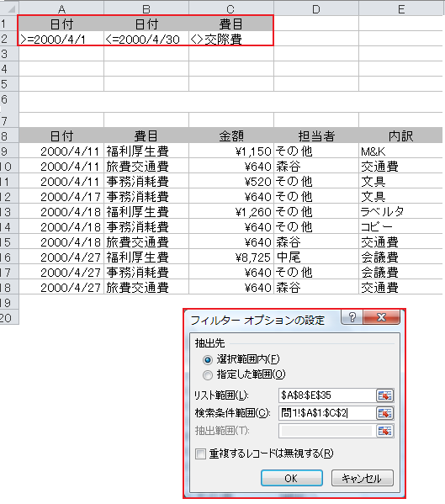This screenshot has width=445, height=504.
Task: Click the range picker icon for 検索条件範囲
Action: [x=384, y=413]
